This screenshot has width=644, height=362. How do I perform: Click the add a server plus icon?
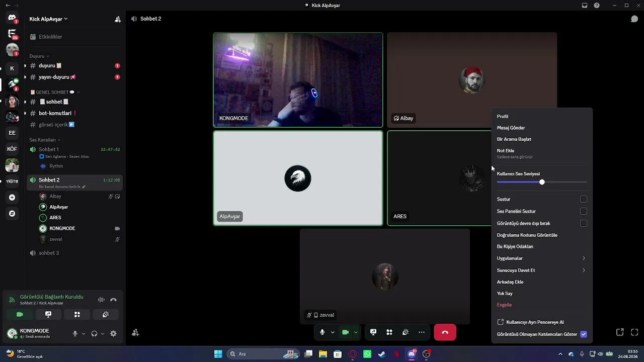(12, 198)
